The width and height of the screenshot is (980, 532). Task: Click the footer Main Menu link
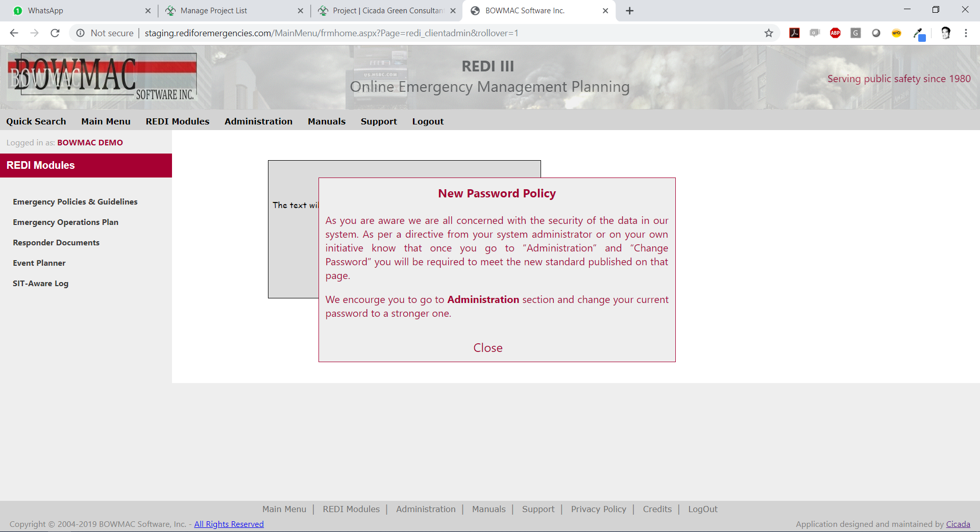pos(284,509)
